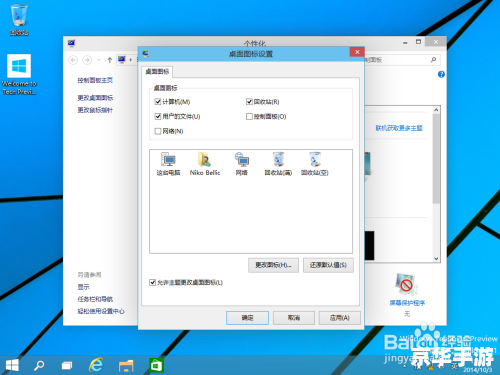Click the Screen Saver text link
Screen dimensions: 500x375
(x=407, y=303)
